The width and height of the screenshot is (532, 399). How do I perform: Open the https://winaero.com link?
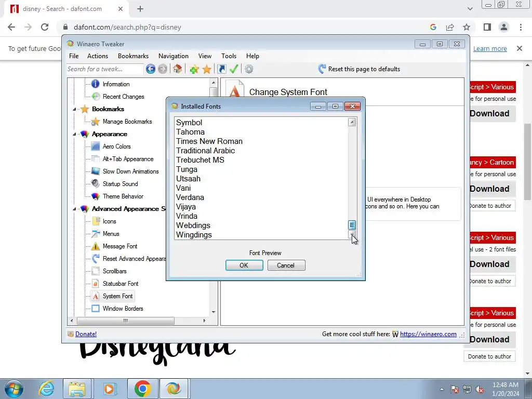coord(428,334)
